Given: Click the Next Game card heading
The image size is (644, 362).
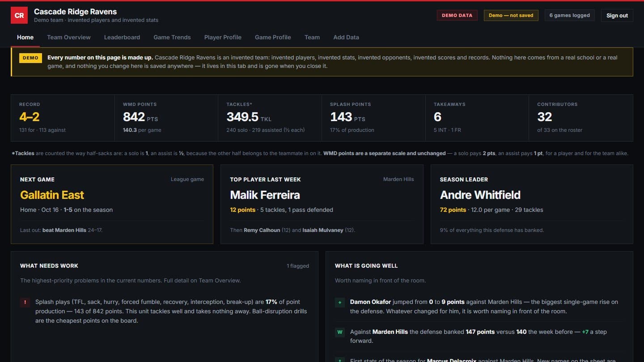Looking at the screenshot, I should tap(37, 179).
